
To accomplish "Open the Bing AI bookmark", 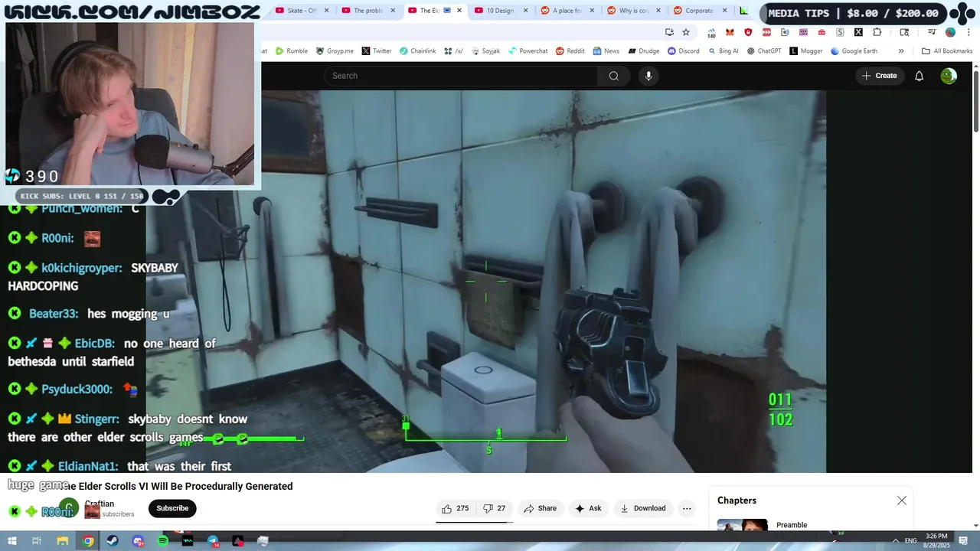I will coord(723,51).
